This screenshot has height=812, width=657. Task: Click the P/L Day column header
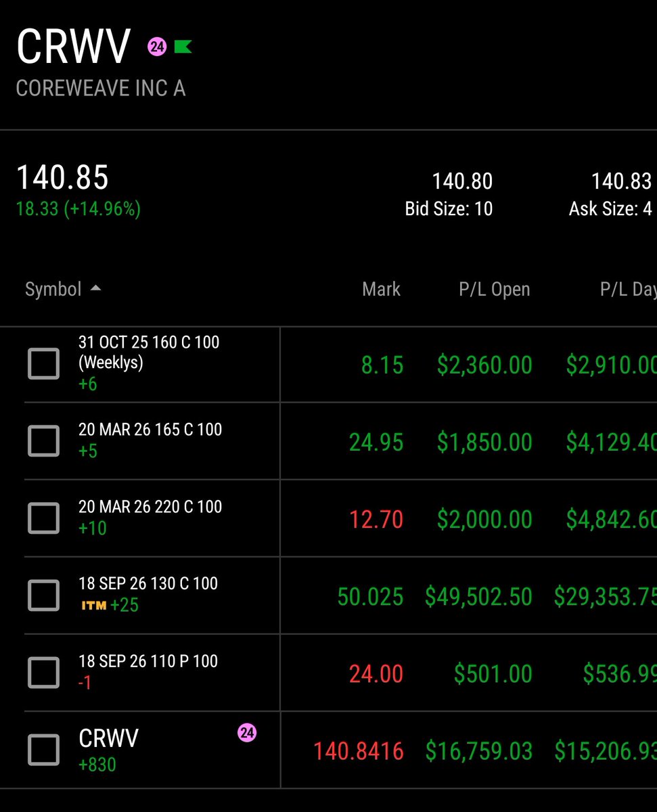(627, 290)
